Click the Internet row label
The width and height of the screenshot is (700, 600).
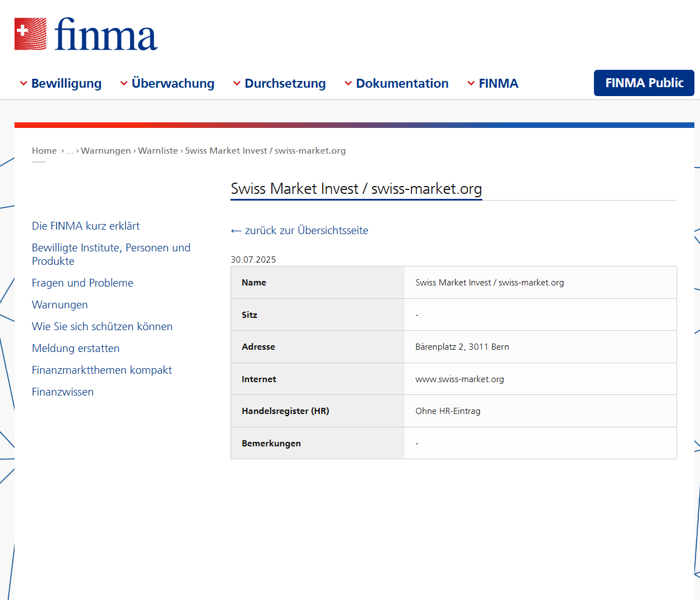tap(259, 379)
